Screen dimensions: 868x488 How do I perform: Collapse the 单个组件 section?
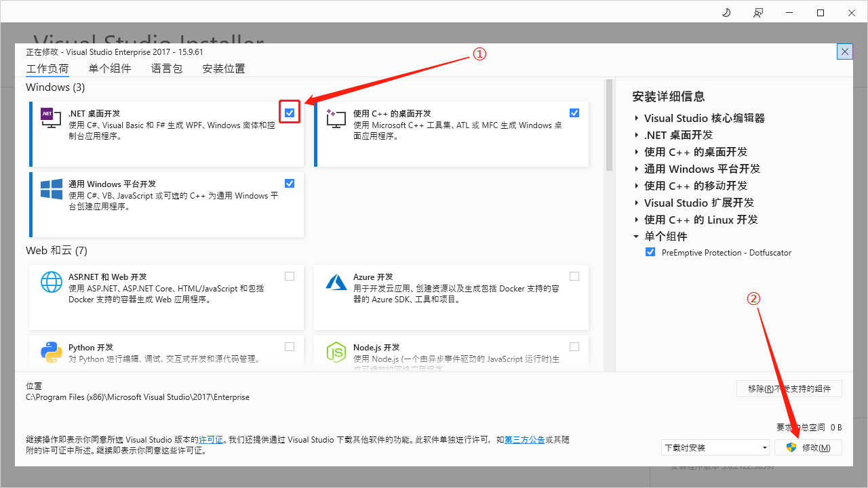pyautogui.click(x=637, y=237)
